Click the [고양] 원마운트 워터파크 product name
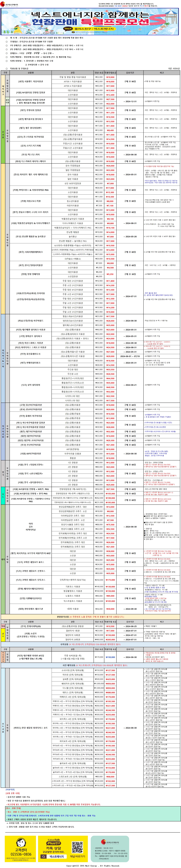The image size is (181, 868). click(31, 336)
